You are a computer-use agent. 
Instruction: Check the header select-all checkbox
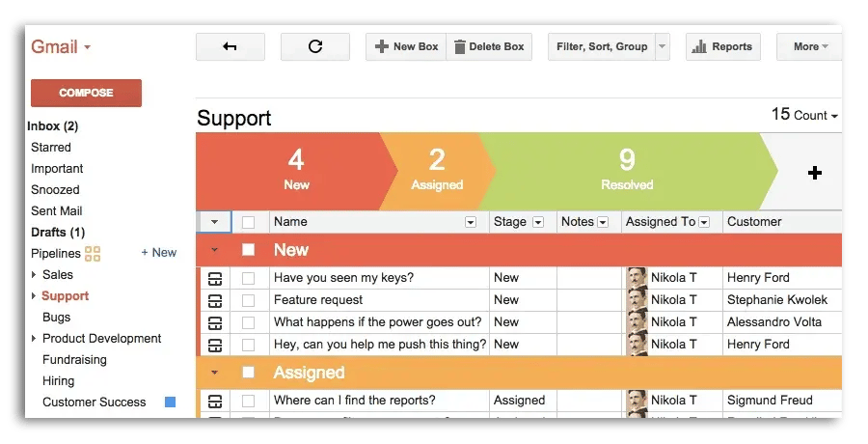[249, 222]
